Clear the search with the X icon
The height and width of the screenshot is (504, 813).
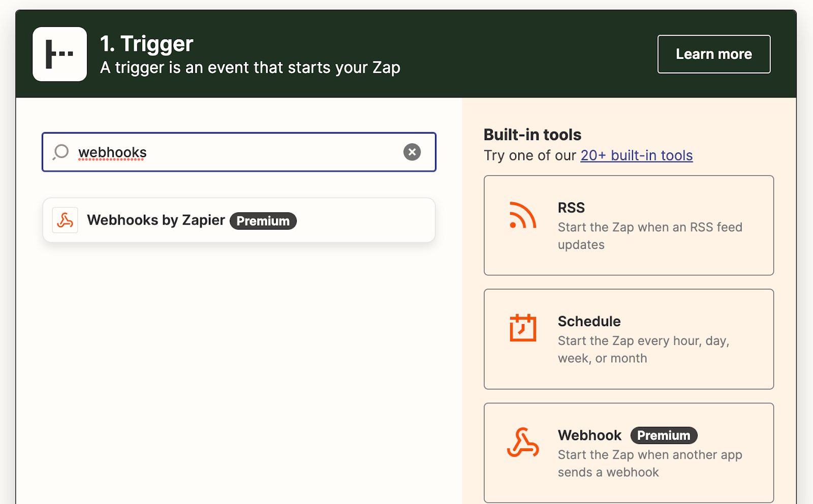412,152
